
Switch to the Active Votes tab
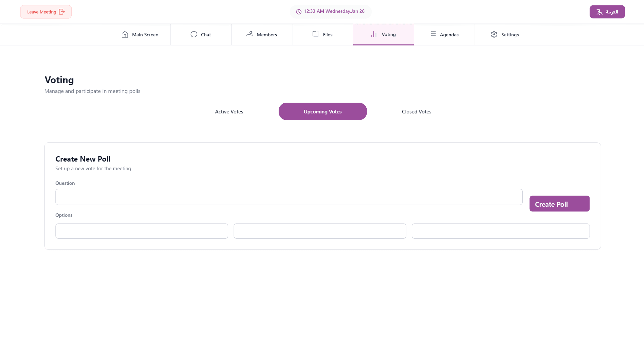coord(229,111)
